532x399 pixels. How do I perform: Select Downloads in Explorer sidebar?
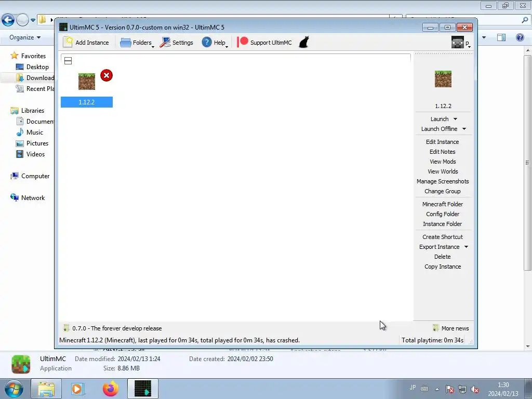35,78
